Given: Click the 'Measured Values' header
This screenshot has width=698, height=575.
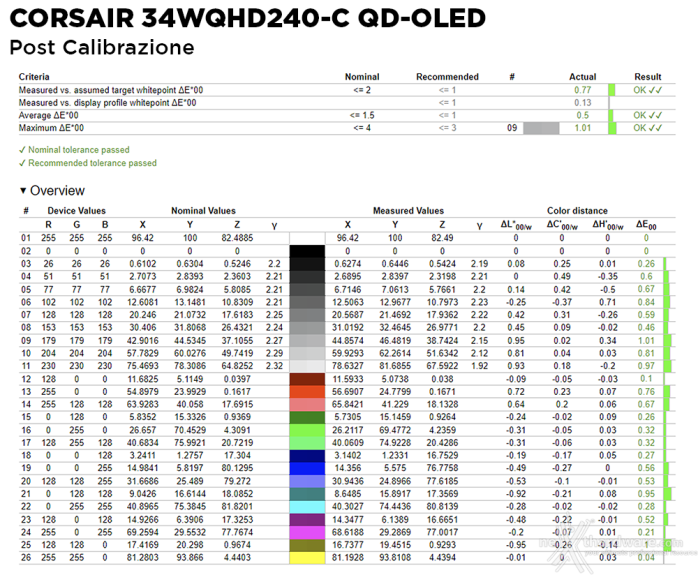Looking at the screenshot, I should click(408, 211).
